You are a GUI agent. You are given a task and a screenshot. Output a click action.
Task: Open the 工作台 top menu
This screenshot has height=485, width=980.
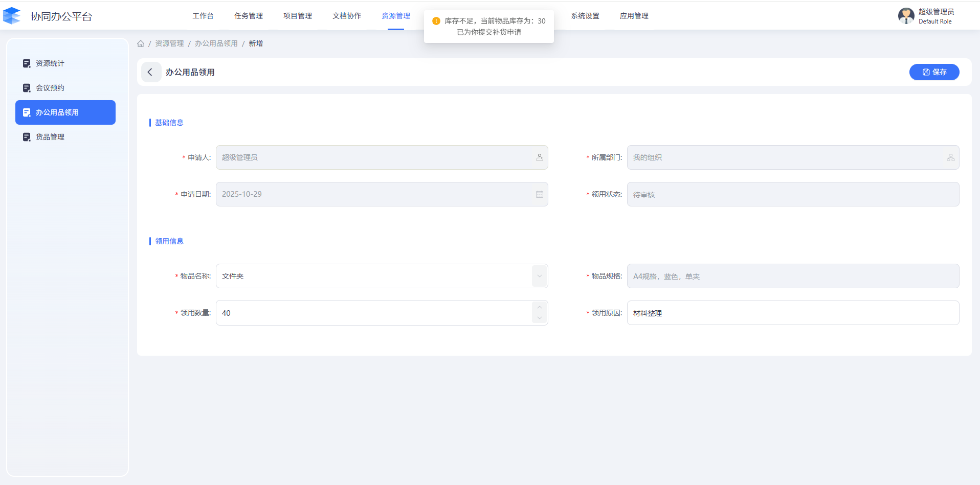coord(203,16)
